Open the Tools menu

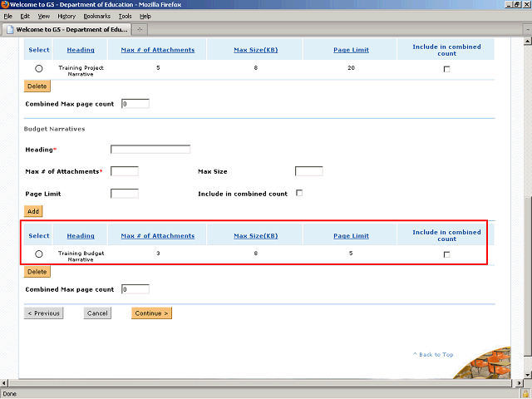coord(126,17)
